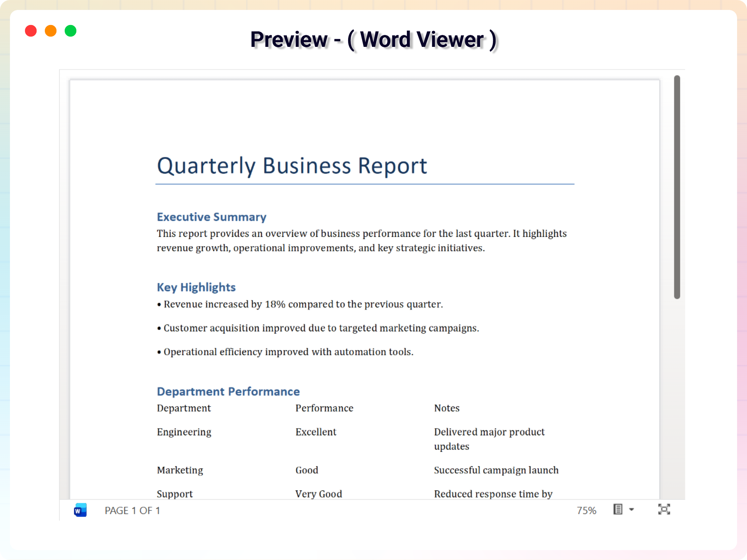Click the Performance column header
The image size is (747, 560).
pos(324,408)
